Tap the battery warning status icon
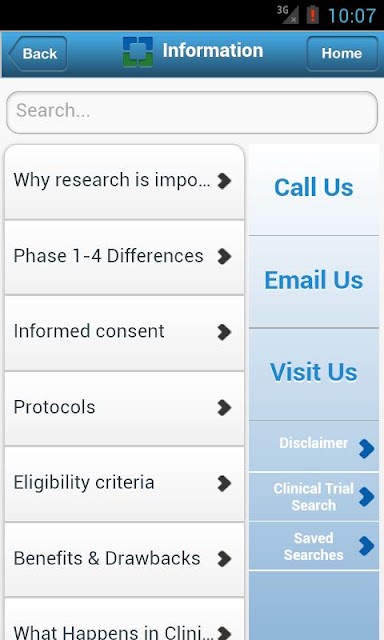384x640 pixels. [313, 15]
